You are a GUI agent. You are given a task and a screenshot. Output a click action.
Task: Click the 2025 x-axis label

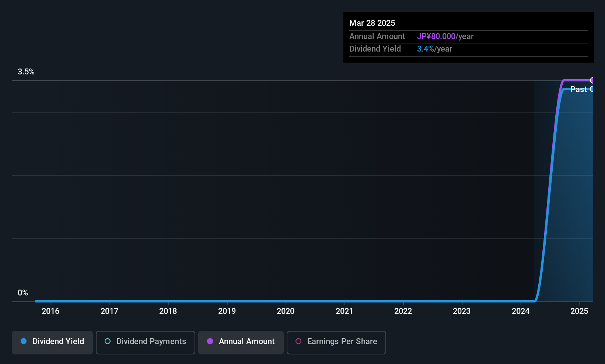[579, 311]
